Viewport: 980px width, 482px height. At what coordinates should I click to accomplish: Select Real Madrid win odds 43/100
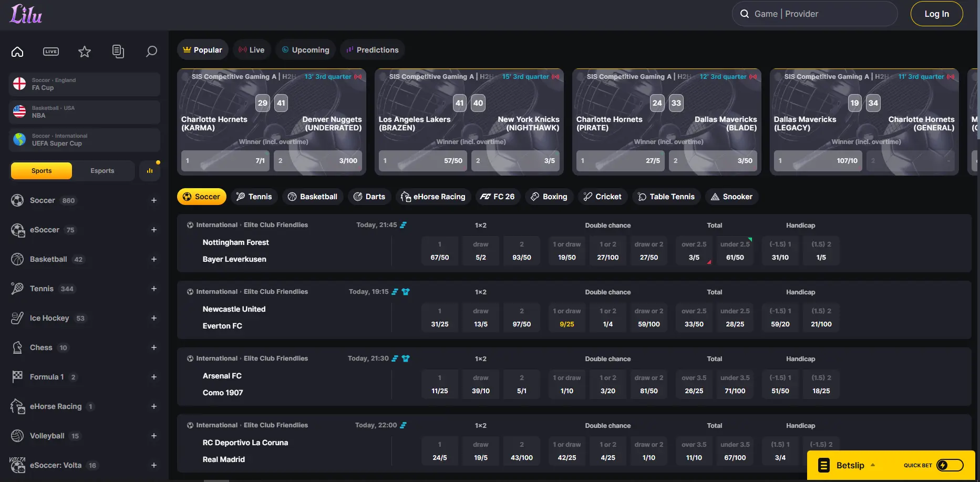point(522,451)
